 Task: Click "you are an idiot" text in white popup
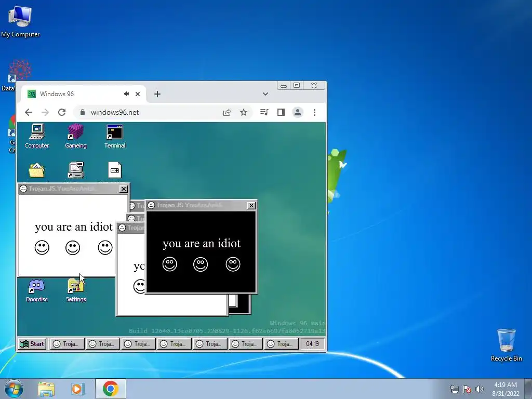point(74,227)
